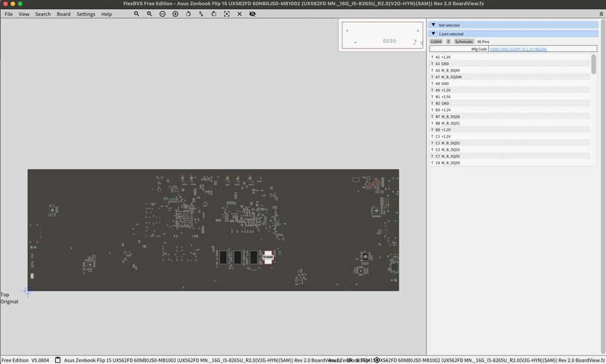
Task: Click the 96 Pins label
Action: tap(483, 41)
